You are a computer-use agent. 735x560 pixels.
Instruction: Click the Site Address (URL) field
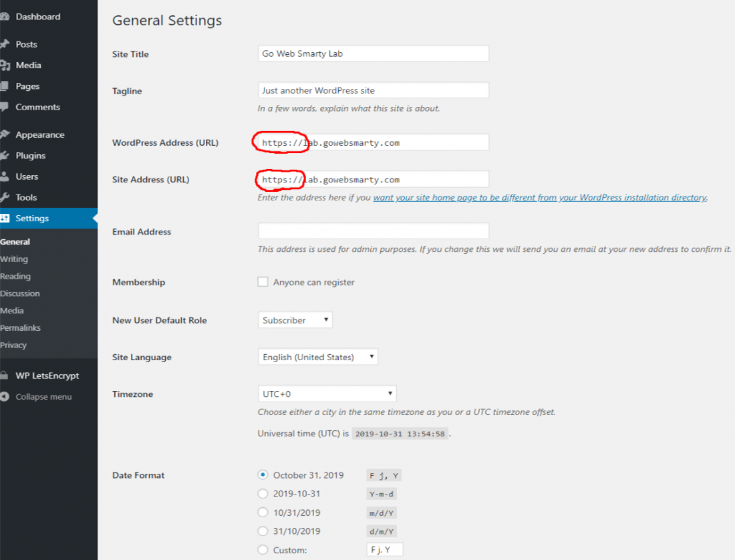click(x=374, y=180)
